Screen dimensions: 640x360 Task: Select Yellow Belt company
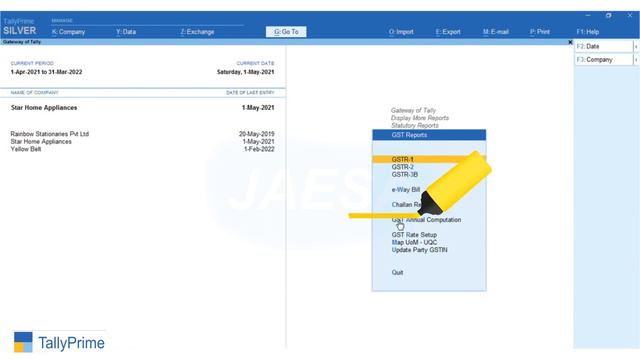pos(26,149)
